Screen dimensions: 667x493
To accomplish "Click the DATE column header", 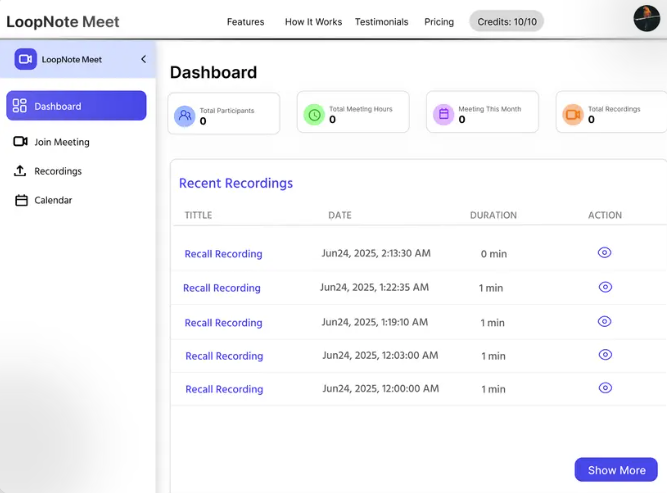I will (340, 215).
